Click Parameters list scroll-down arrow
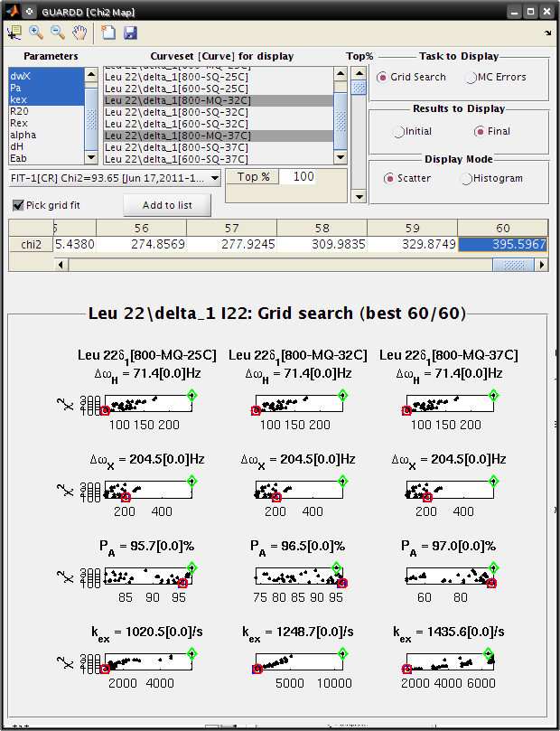 click(x=91, y=158)
